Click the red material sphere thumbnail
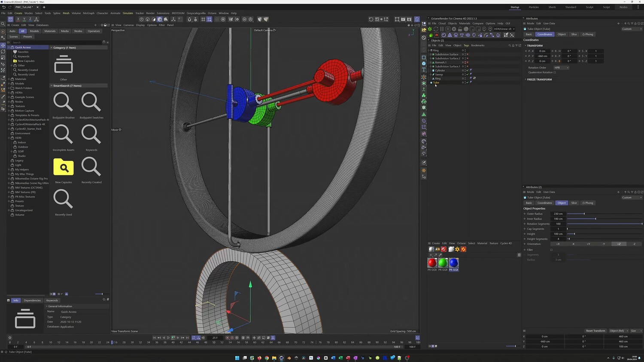The height and width of the screenshot is (362, 644). click(x=432, y=262)
